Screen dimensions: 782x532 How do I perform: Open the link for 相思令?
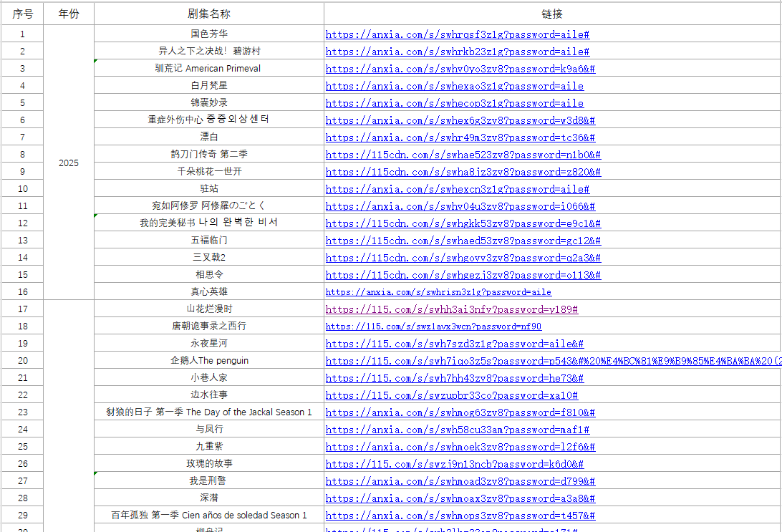pos(463,275)
